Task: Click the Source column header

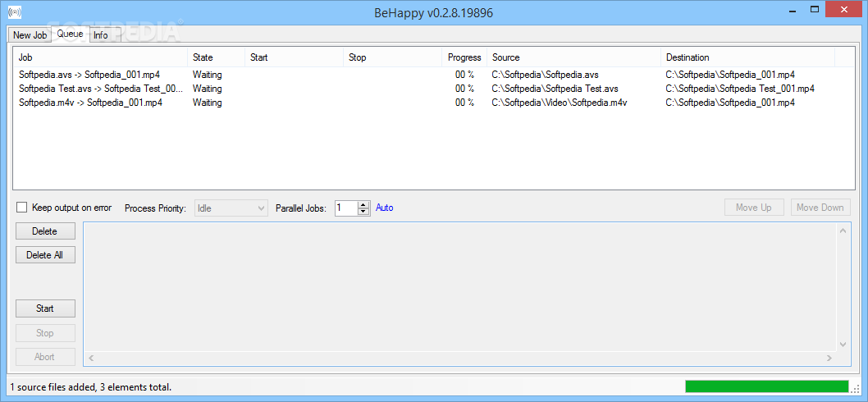Action: 573,57
